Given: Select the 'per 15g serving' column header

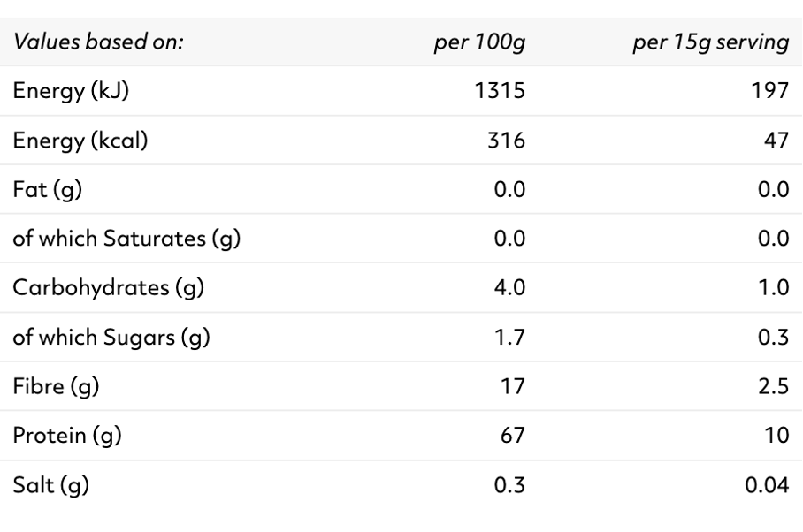Looking at the screenshot, I should click(x=711, y=42).
